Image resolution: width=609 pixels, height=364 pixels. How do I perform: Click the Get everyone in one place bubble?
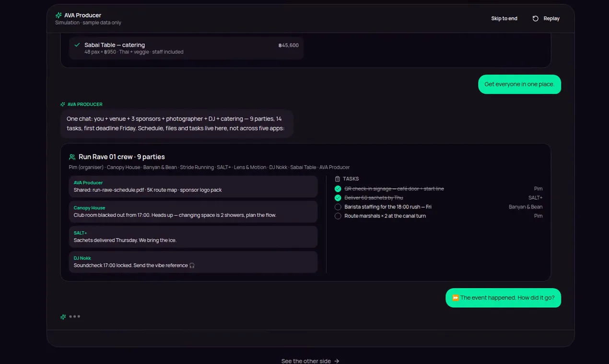(519, 84)
